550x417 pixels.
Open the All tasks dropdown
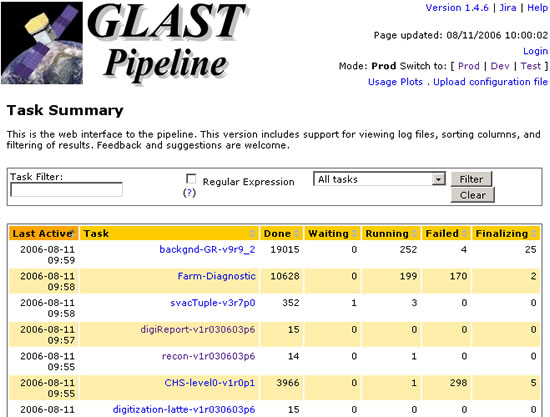[379, 179]
